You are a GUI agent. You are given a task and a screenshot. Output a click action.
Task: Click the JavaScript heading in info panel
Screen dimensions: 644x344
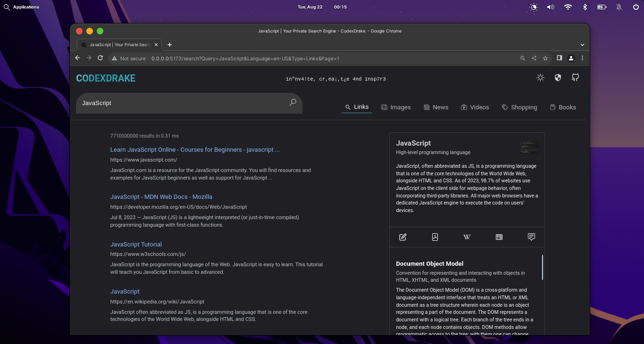coord(413,143)
